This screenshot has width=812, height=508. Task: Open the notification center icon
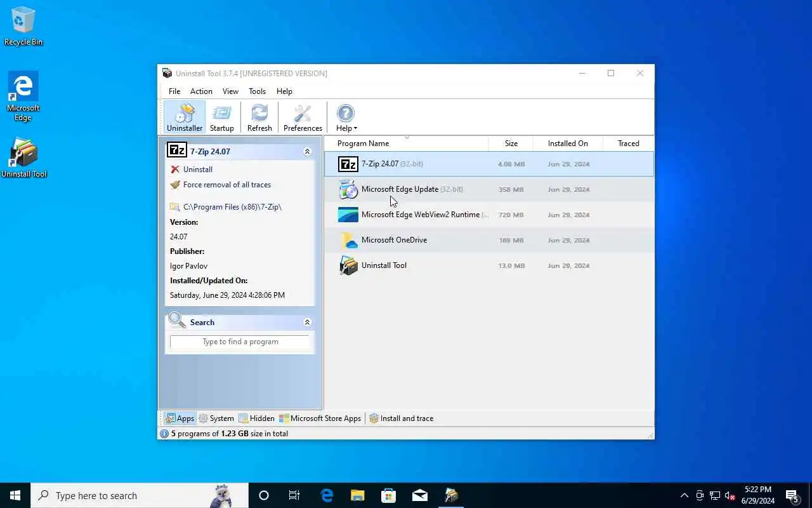tap(792, 495)
